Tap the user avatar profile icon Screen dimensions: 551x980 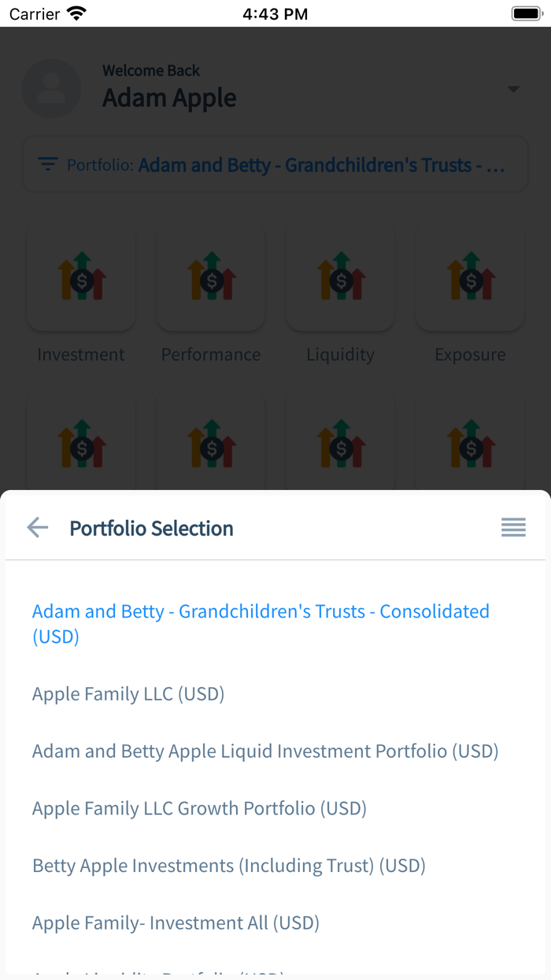pos(51,88)
